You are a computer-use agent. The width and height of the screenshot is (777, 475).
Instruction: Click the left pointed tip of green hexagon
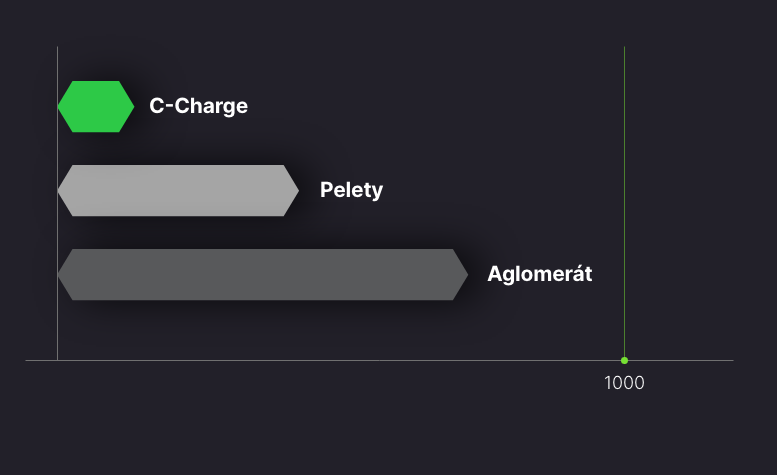[x=61, y=106]
